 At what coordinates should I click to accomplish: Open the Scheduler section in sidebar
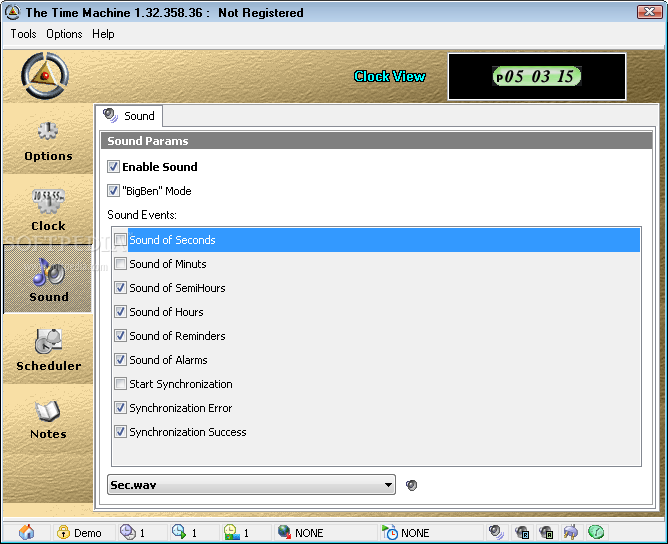click(48, 349)
